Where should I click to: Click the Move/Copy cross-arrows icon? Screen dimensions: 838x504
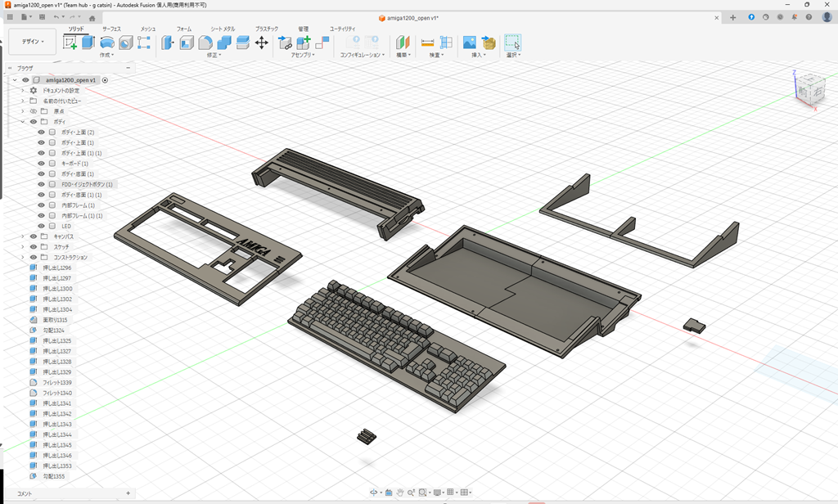260,41
